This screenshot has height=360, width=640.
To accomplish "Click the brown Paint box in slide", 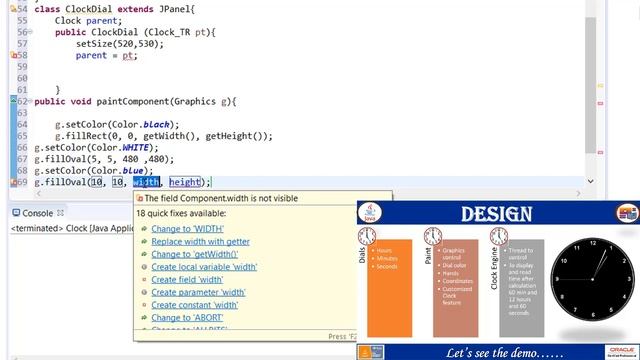I will tap(456, 288).
